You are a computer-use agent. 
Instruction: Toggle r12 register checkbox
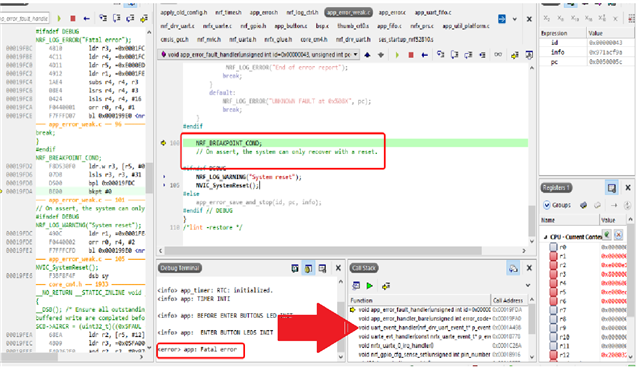coord(553,355)
